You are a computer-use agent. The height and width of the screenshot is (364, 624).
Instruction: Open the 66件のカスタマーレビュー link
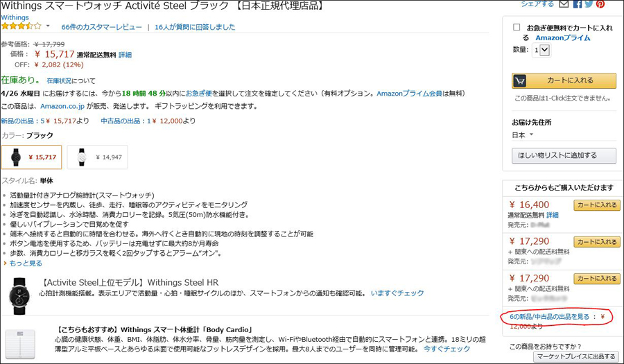click(x=101, y=27)
